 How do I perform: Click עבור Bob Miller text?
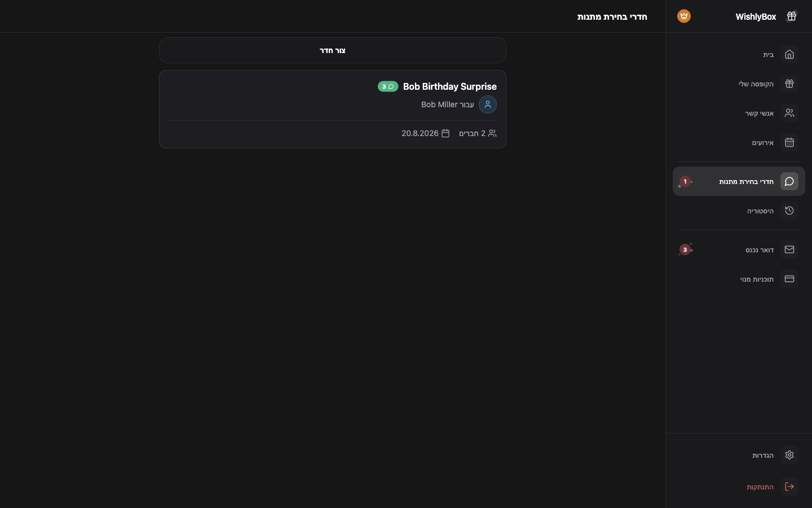click(x=448, y=104)
